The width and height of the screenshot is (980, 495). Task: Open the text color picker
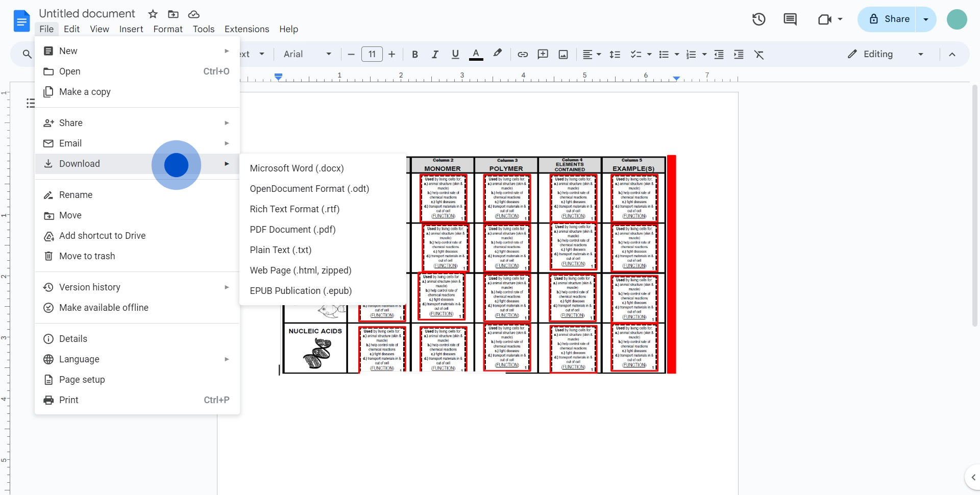click(476, 54)
